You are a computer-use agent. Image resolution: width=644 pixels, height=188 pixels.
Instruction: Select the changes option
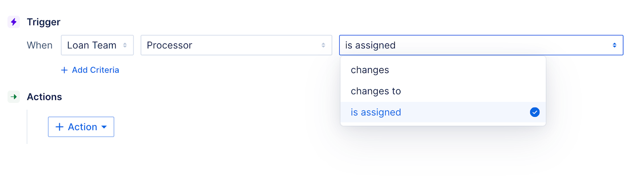click(x=370, y=70)
